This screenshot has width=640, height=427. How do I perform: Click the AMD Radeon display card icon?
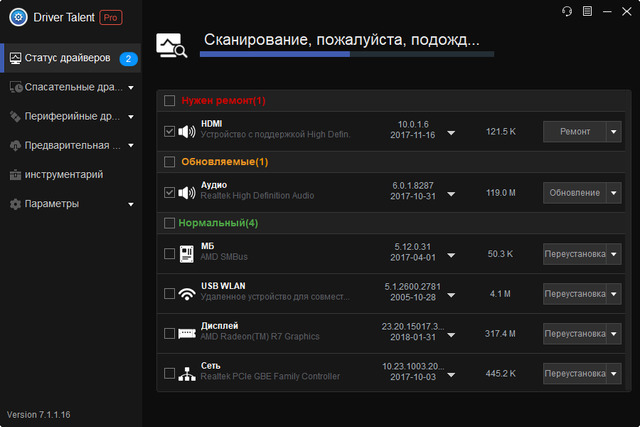187,333
